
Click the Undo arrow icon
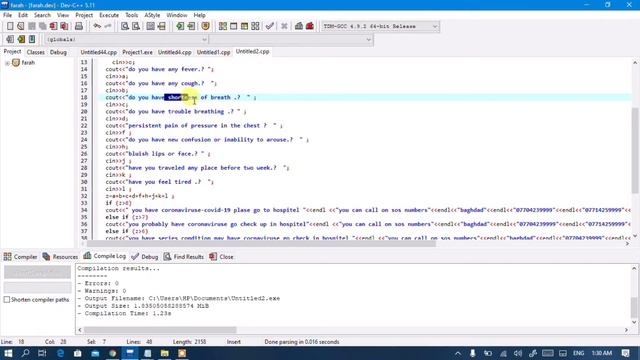point(97,26)
